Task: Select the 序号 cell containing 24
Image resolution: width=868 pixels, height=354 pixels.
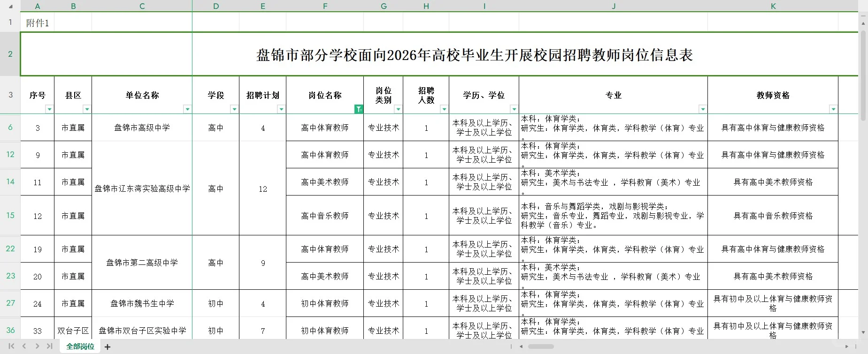Action: pyautogui.click(x=38, y=303)
